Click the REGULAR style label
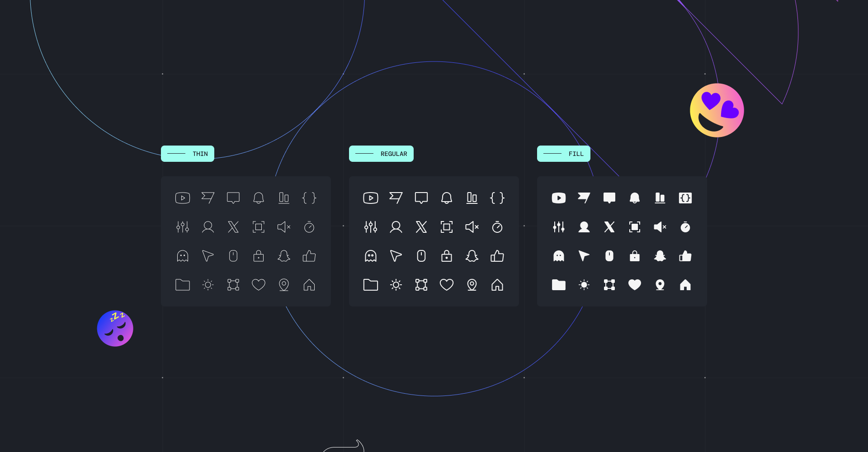868x452 pixels. tap(381, 154)
